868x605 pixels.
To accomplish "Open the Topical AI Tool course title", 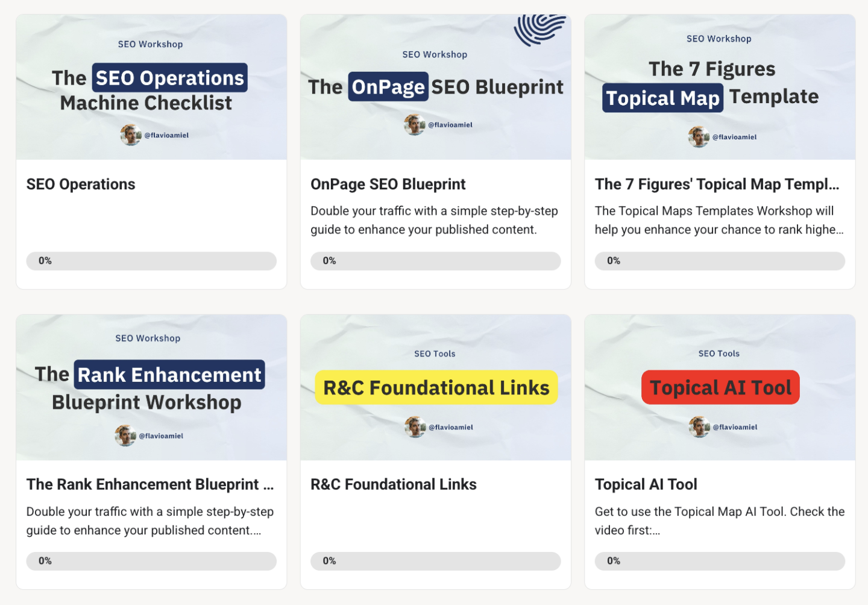I will tap(646, 485).
